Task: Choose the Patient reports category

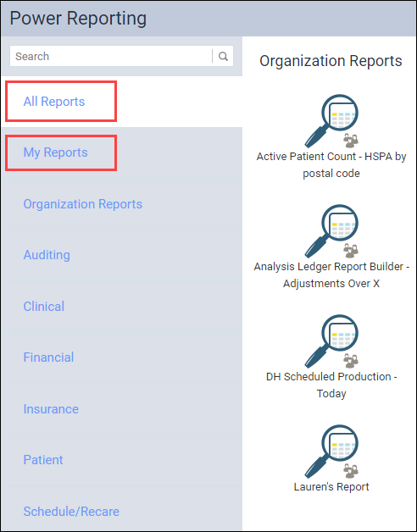Action: pyautogui.click(x=43, y=460)
